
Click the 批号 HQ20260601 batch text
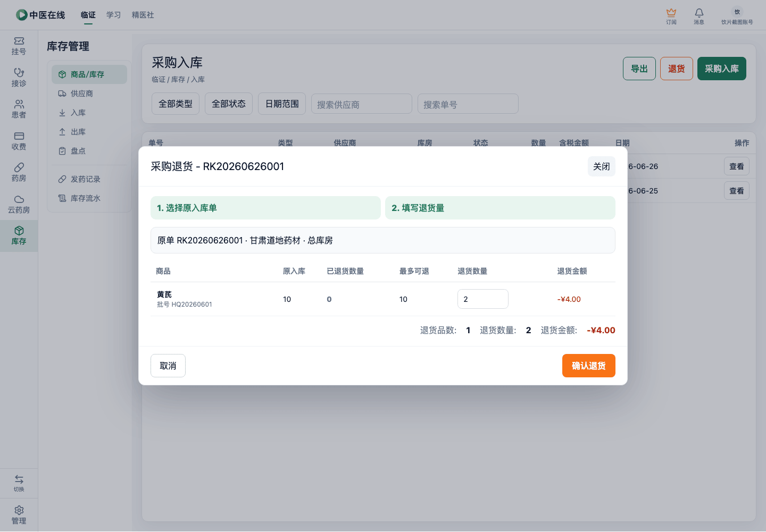coord(185,305)
